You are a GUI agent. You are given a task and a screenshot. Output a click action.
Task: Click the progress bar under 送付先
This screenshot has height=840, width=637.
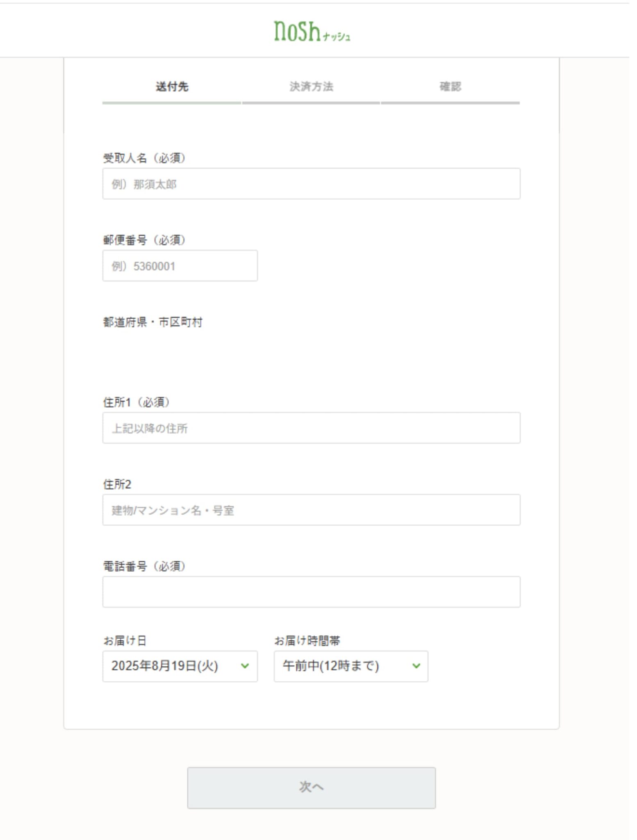point(172,103)
